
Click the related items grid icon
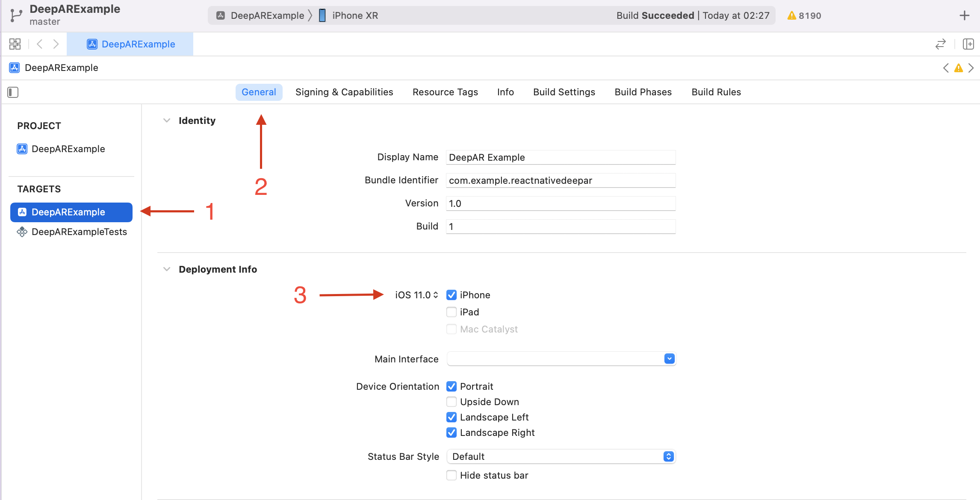click(15, 44)
